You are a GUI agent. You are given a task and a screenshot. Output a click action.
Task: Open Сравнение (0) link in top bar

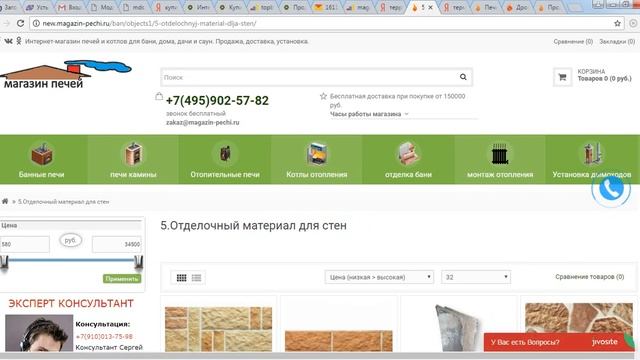573,42
